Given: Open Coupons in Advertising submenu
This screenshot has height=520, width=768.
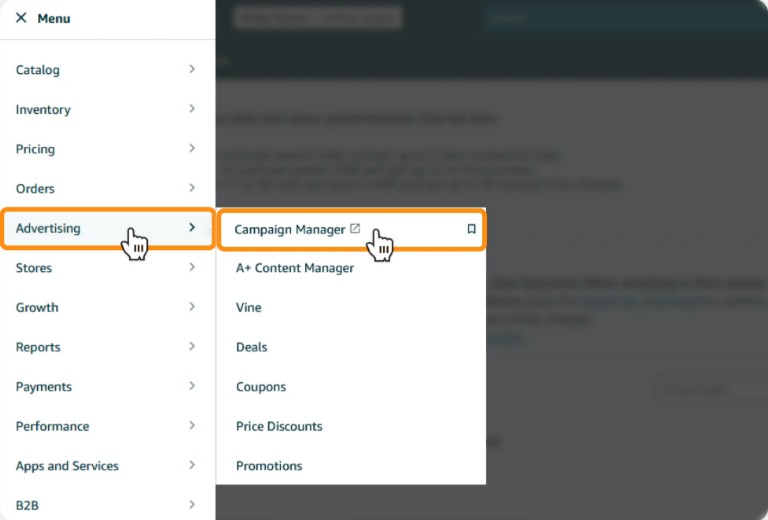Looking at the screenshot, I should click(x=261, y=387).
